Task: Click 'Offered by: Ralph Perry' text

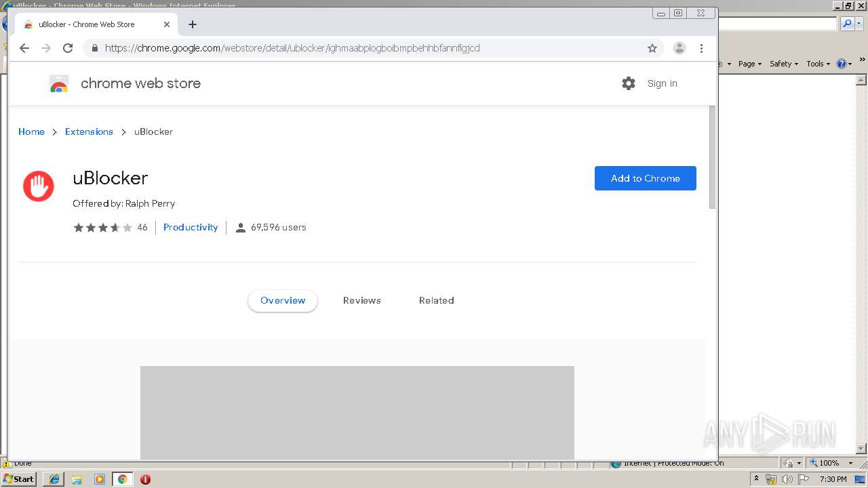Action: (x=124, y=203)
